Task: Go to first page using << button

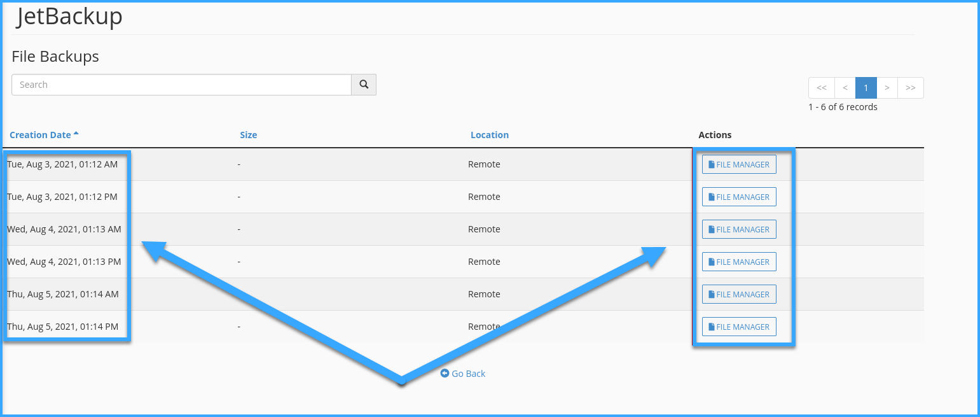Action: pos(822,88)
